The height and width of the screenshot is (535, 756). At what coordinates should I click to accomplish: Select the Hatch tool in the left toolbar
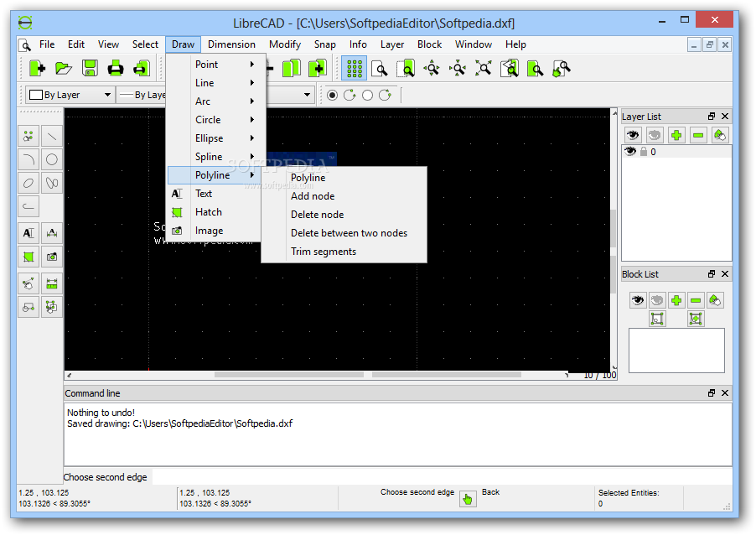coord(28,257)
